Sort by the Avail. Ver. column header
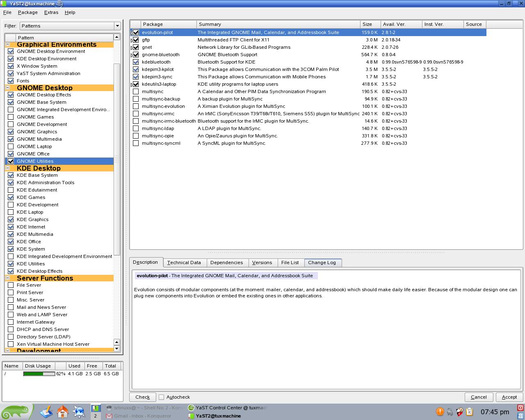This screenshot has height=420, width=525. coord(402,24)
